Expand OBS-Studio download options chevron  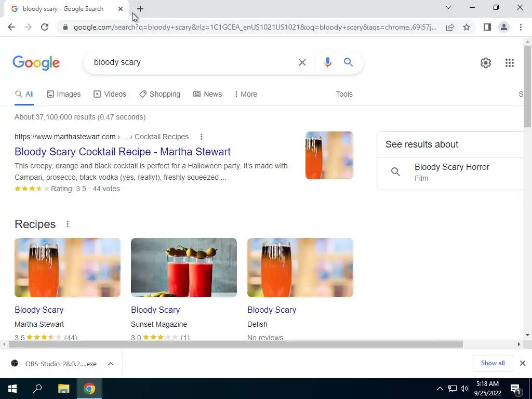[111, 364]
